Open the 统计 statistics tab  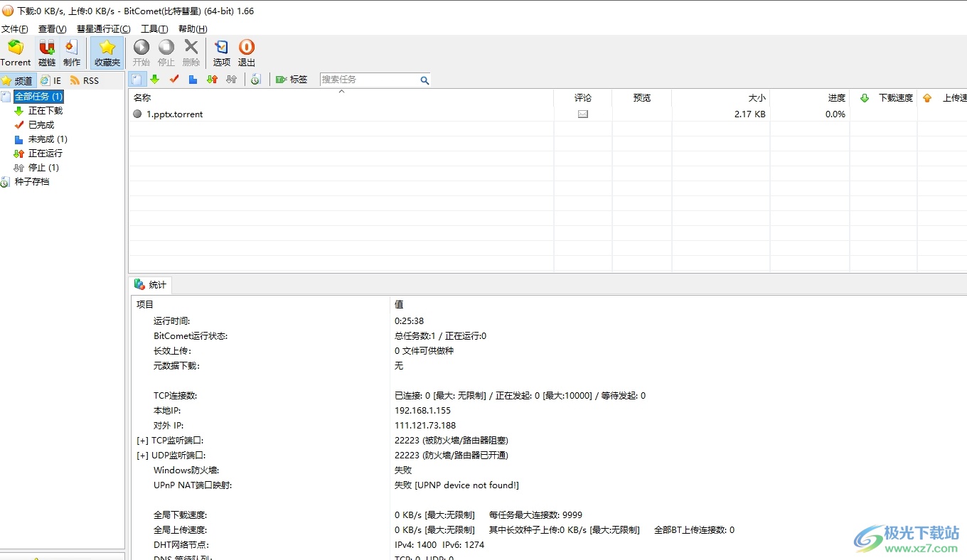click(x=150, y=285)
